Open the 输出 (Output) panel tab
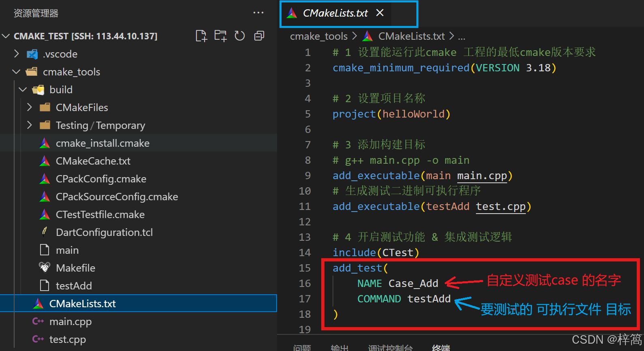 (x=339, y=348)
